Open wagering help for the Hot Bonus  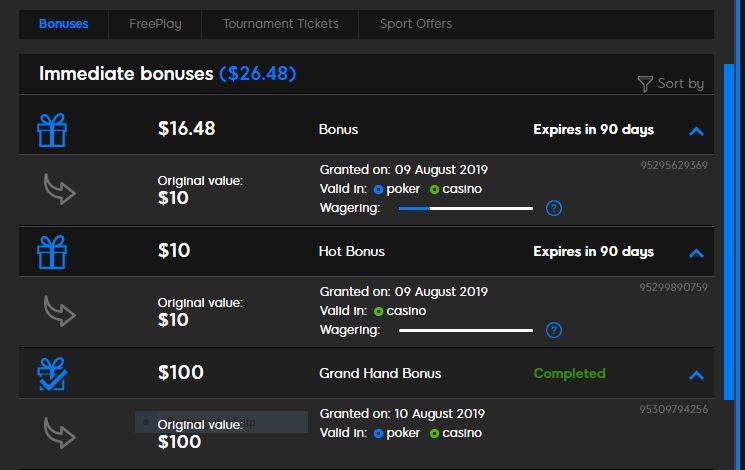point(554,330)
